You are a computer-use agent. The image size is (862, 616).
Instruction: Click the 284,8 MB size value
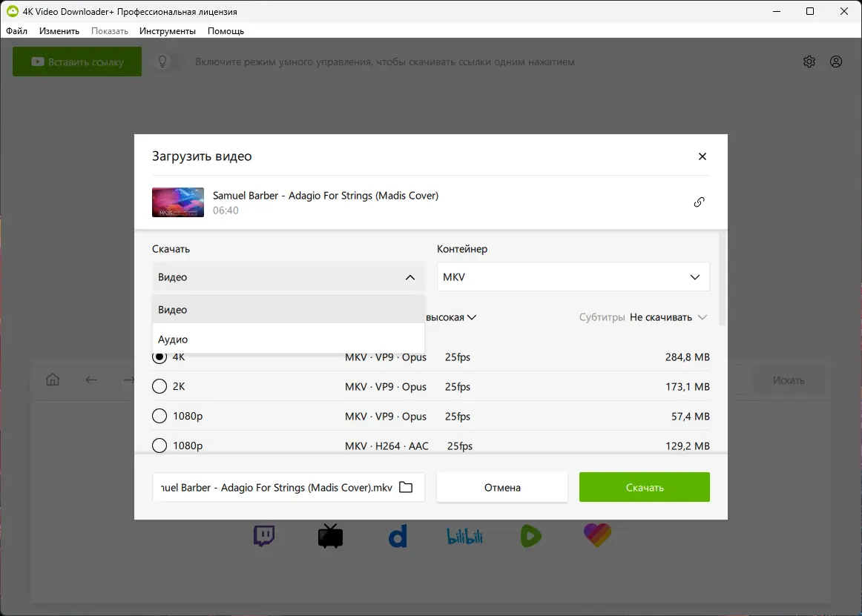687,357
